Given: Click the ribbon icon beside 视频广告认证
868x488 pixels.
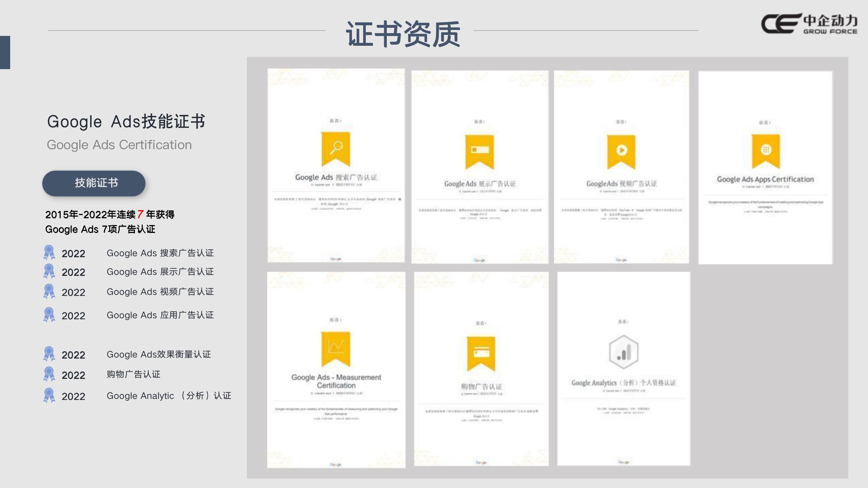Looking at the screenshot, I should tap(49, 291).
